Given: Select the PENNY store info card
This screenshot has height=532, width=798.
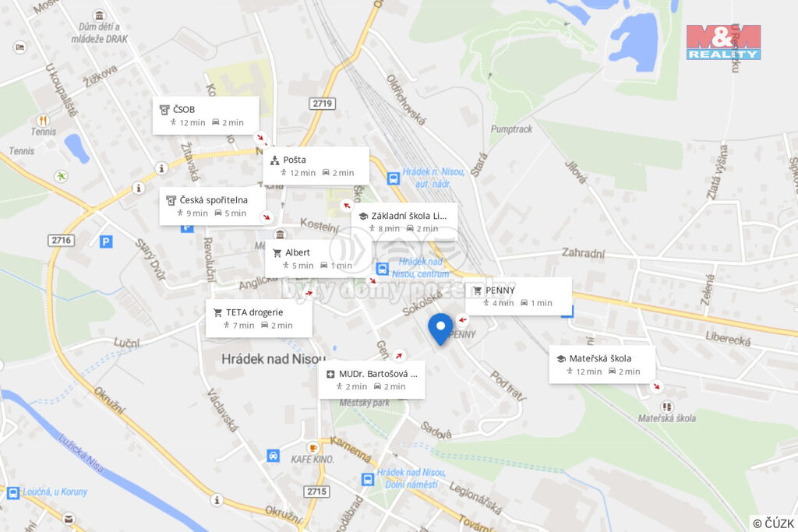Looking at the screenshot, I should coord(518,297).
